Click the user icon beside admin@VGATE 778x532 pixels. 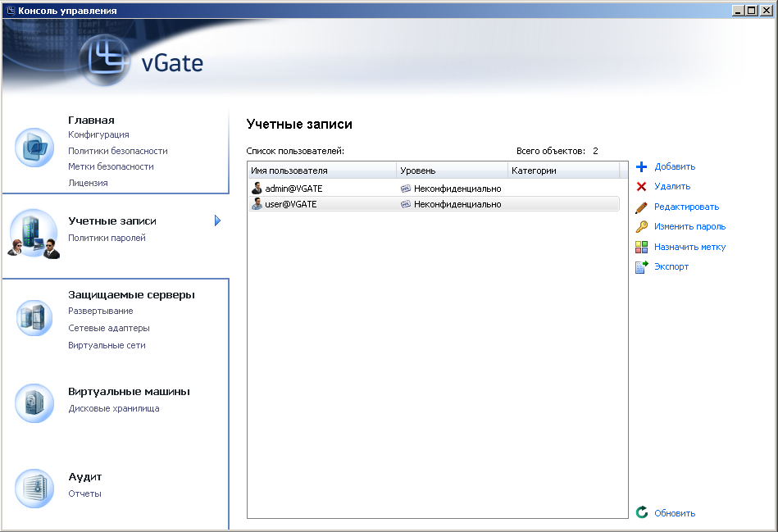click(257, 188)
